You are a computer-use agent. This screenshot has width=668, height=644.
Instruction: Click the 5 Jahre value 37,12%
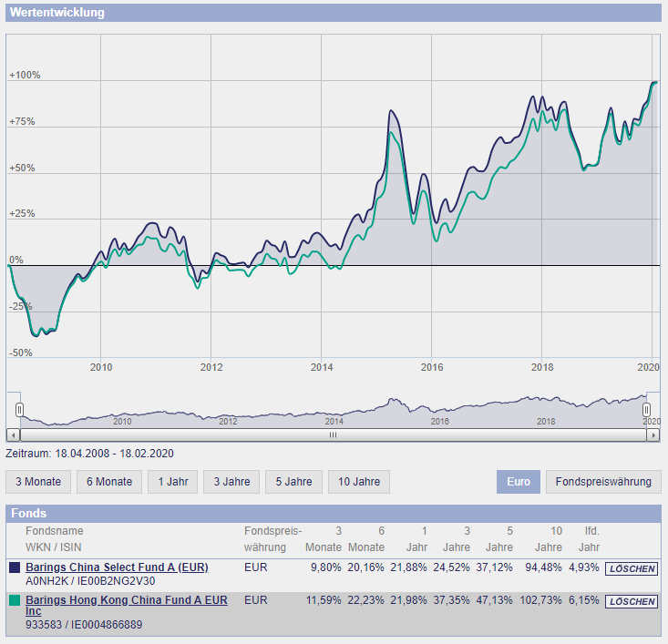coord(494,567)
